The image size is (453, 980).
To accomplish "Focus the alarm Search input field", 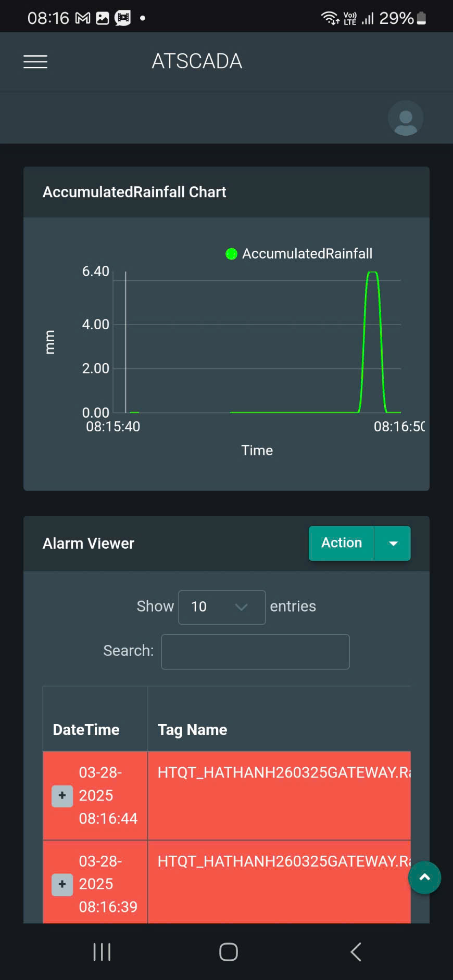I will click(255, 652).
